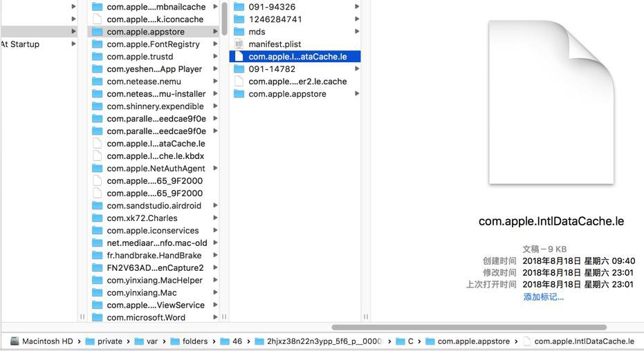Click folder icon of com.apple....ViewService
Viewport: 644px width, 351px height.
tap(98, 305)
